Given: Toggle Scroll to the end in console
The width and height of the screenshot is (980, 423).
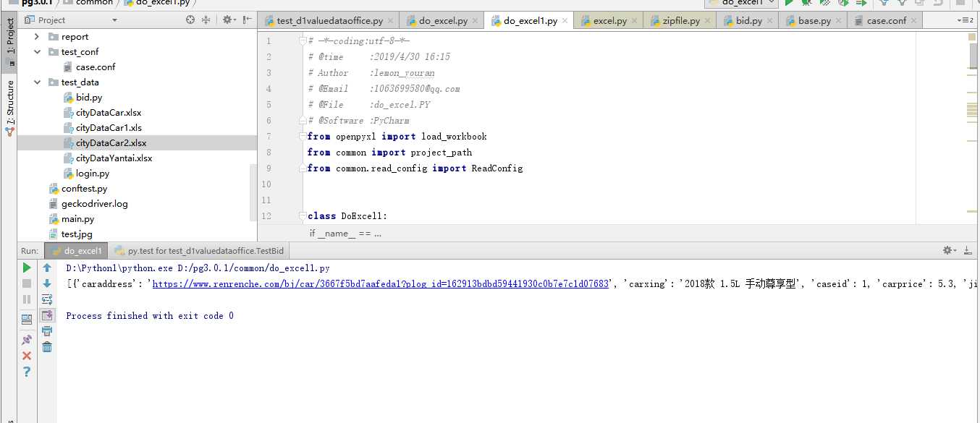Looking at the screenshot, I should (47, 315).
